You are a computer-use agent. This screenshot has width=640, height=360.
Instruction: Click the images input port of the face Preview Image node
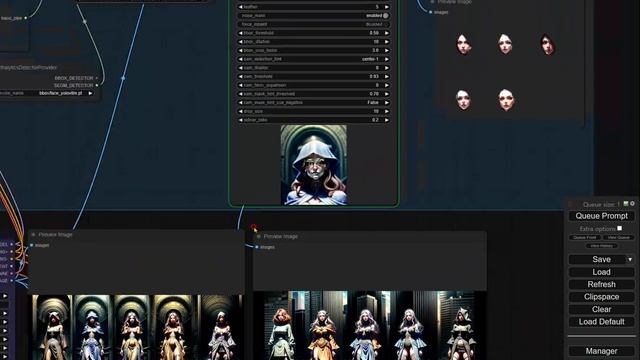[x=431, y=12]
